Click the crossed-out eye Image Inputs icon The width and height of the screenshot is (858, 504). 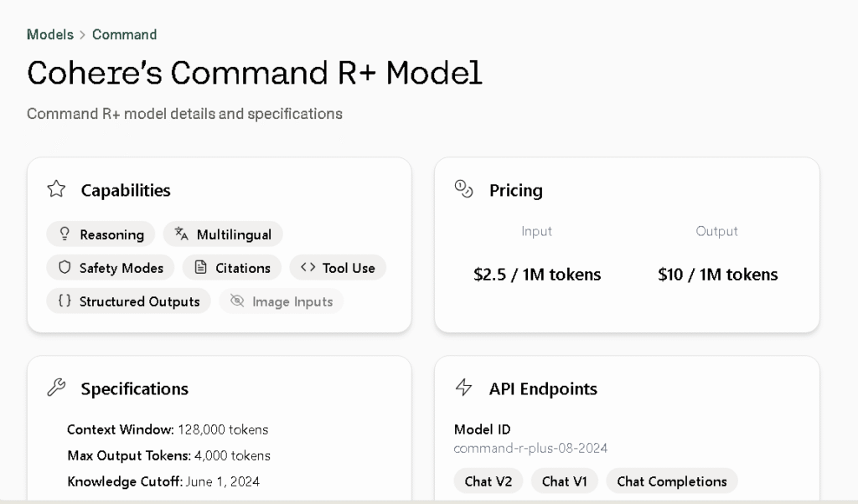(x=237, y=301)
